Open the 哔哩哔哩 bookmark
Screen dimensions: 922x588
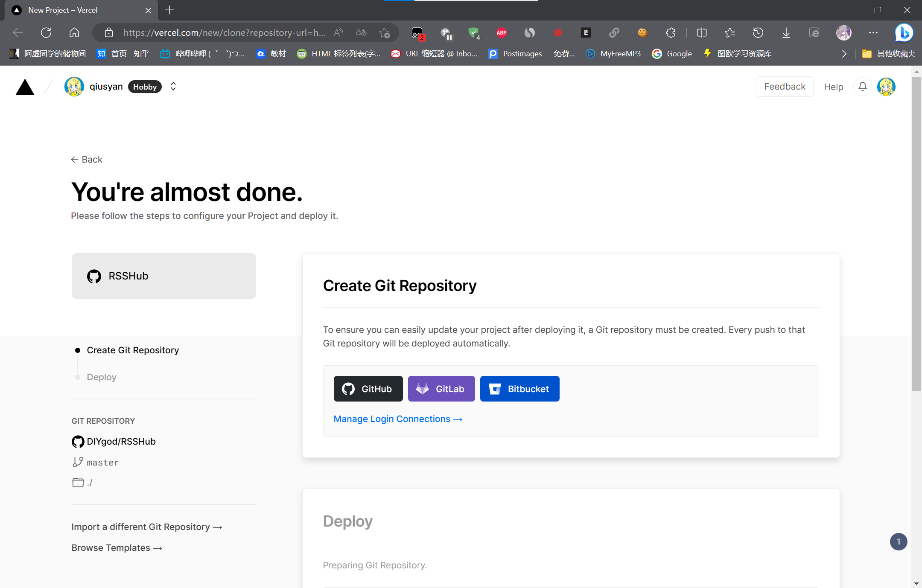[202, 53]
